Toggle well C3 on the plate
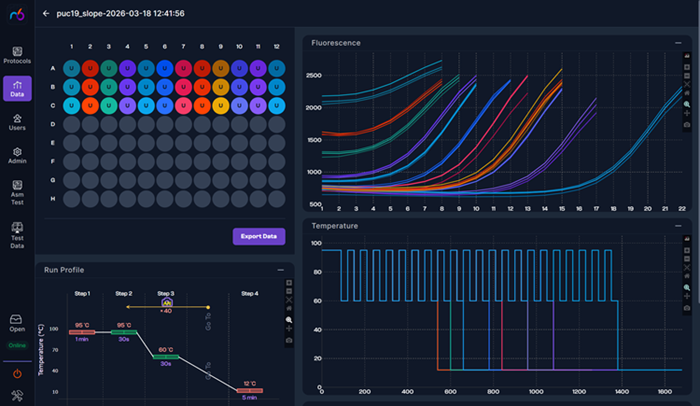This screenshot has height=406, width=700. click(109, 106)
